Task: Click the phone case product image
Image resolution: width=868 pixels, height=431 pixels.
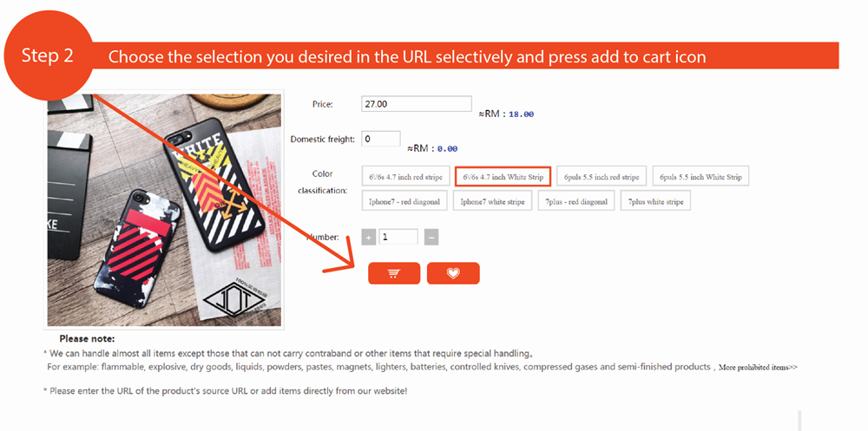Action: (164, 210)
